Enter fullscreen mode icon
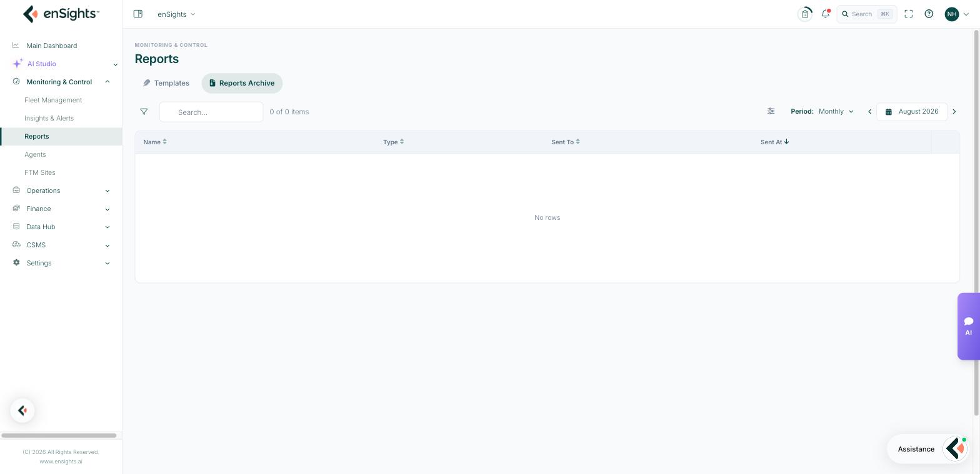The image size is (980, 474). pyautogui.click(x=909, y=14)
